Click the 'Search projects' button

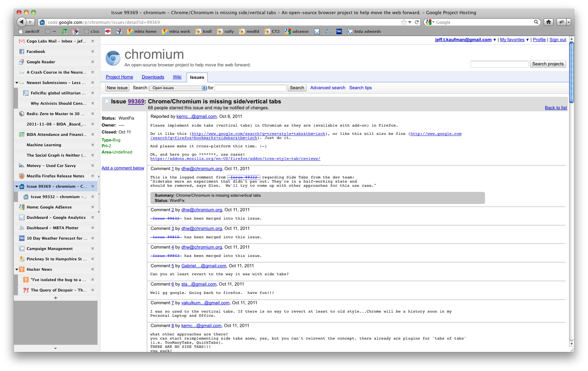pyautogui.click(x=548, y=64)
